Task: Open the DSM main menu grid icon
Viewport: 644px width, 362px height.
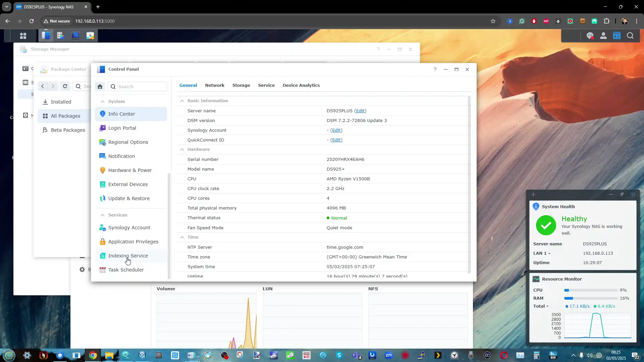Action: coord(23,36)
